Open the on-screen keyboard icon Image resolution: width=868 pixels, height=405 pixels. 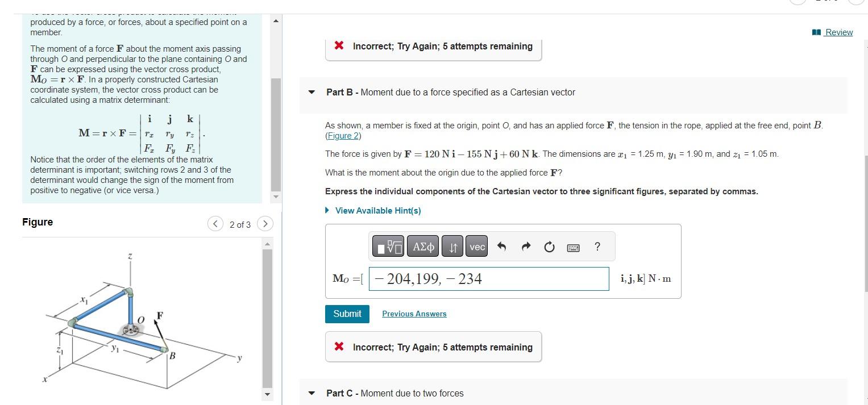tap(573, 246)
